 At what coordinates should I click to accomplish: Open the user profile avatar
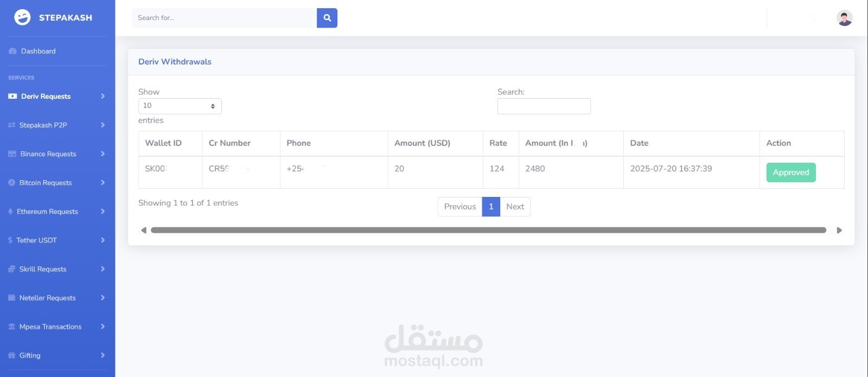pos(844,18)
